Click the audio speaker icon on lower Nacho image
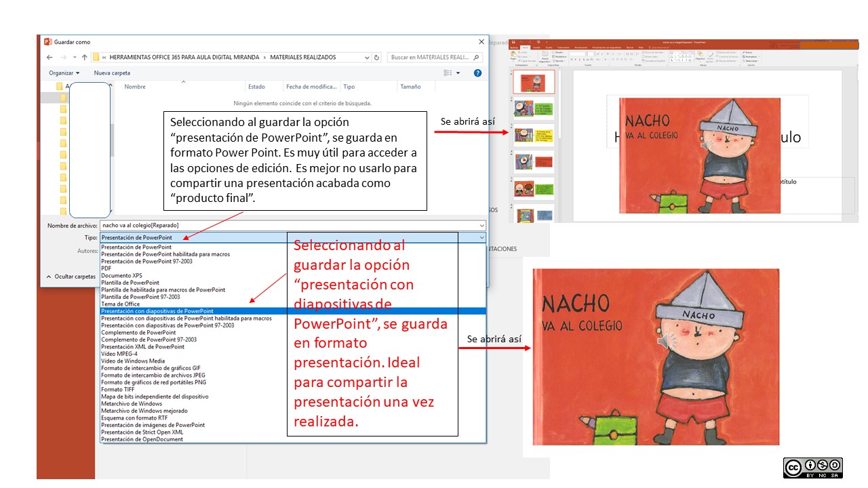The width and height of the screenshot is (868, 488). click(x=667, y=341)
